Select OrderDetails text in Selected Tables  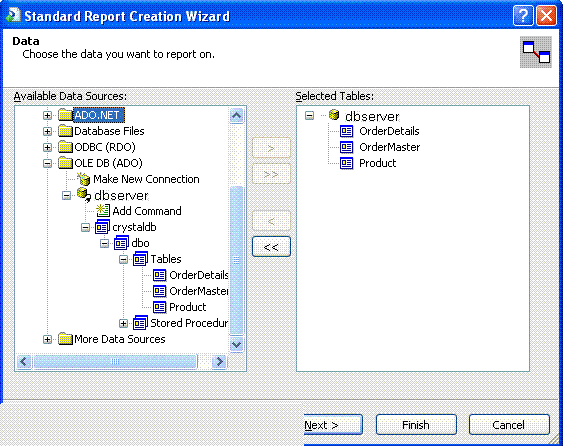click(389, 131)
